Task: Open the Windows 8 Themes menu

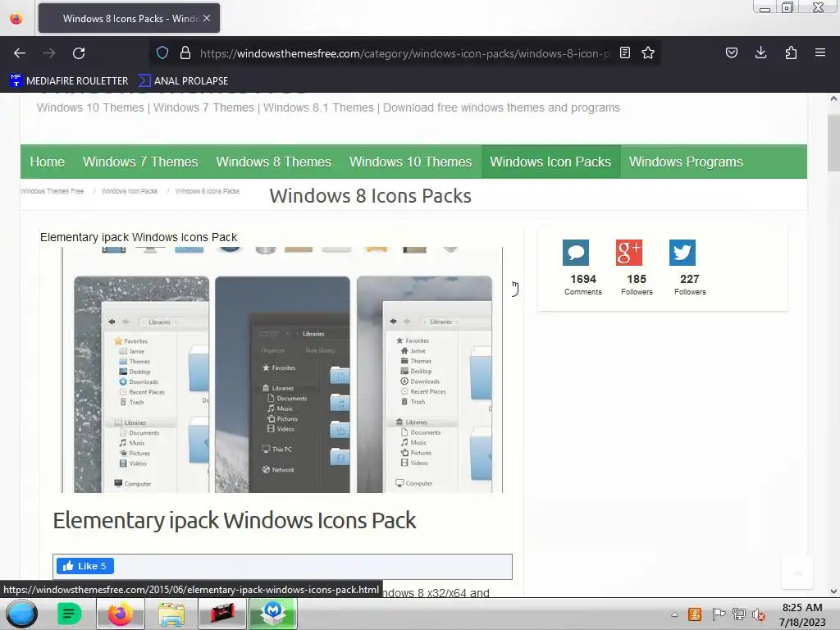Action: (x=274, y=162)
